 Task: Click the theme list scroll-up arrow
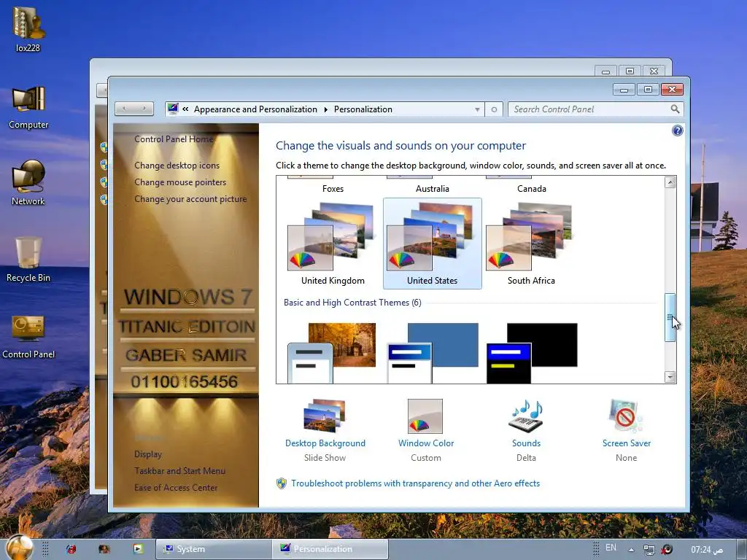tap(670, 182)
